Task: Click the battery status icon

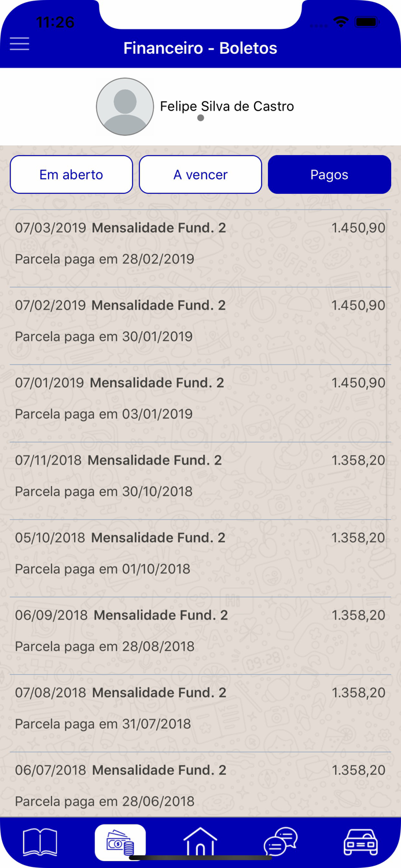Action: pos(367,23)
